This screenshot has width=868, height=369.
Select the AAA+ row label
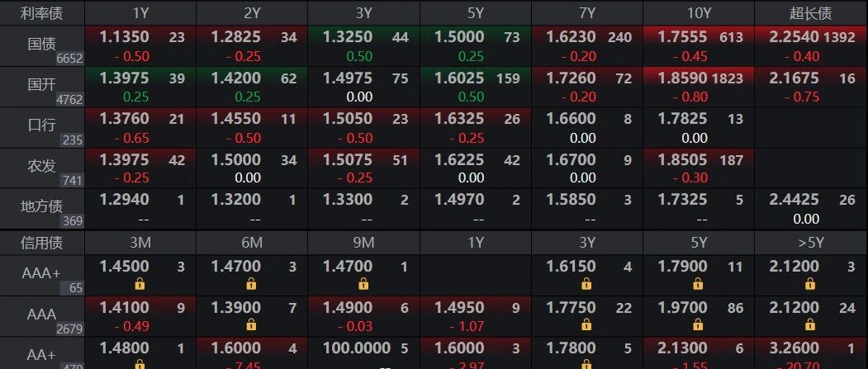pyautogui.click(x=43, y=273)
